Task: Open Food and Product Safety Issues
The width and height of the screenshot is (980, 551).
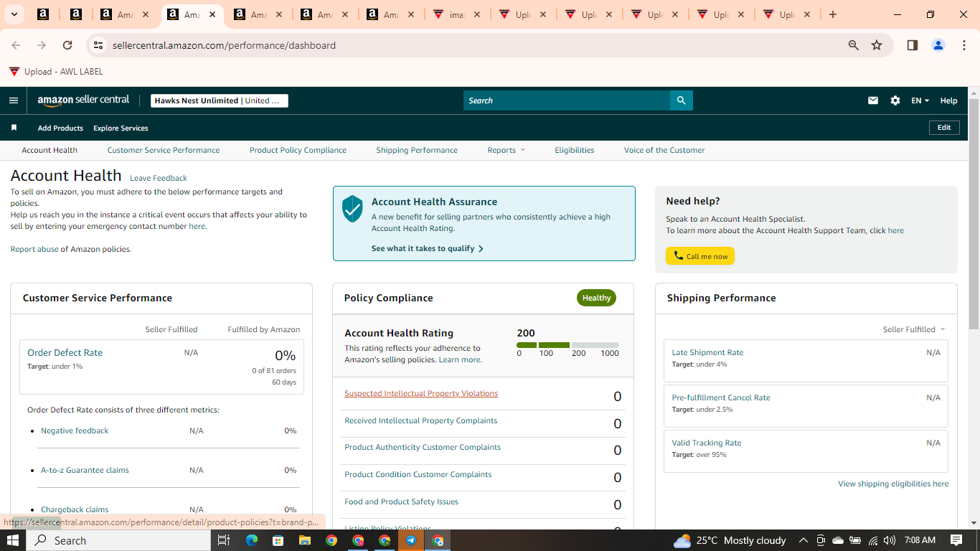Action: 401,501
